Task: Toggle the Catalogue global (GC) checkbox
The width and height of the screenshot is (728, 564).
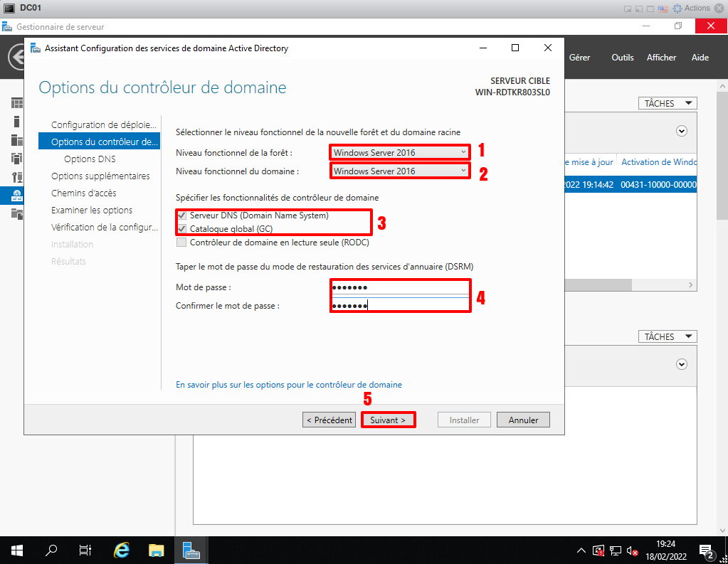Action: point(182,229)
